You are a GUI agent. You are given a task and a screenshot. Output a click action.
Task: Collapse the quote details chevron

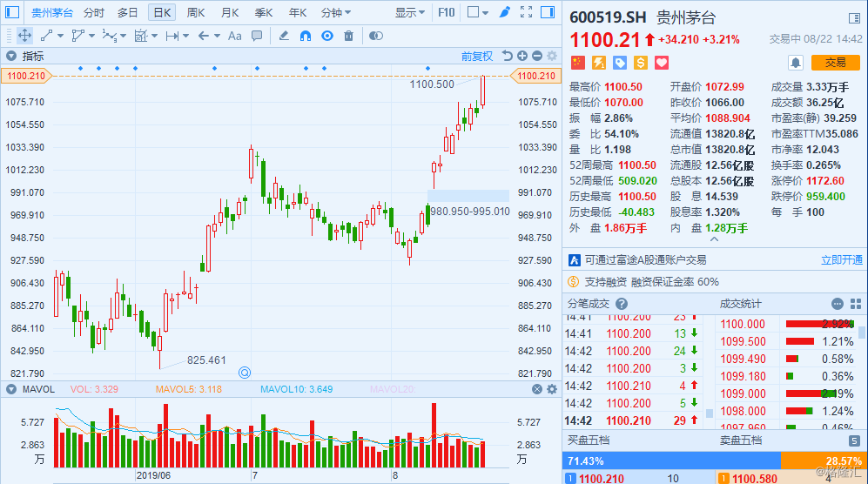tap(714, 239)
